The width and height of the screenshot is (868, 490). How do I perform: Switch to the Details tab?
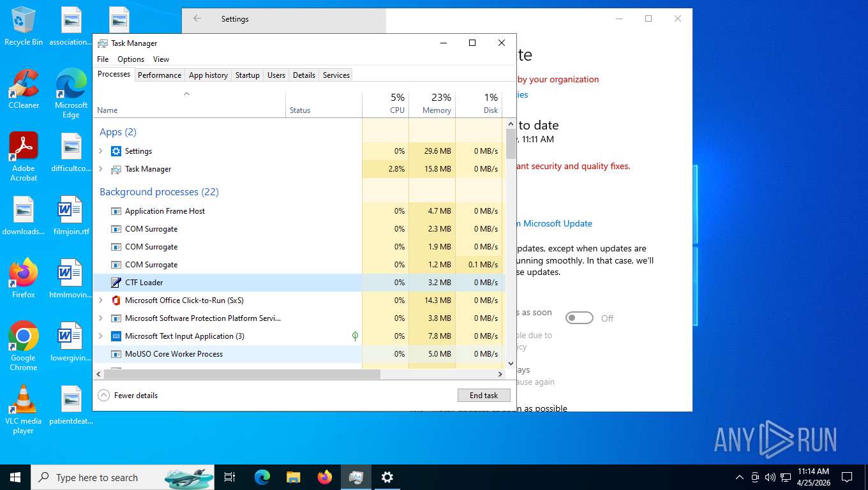point(304,75)
